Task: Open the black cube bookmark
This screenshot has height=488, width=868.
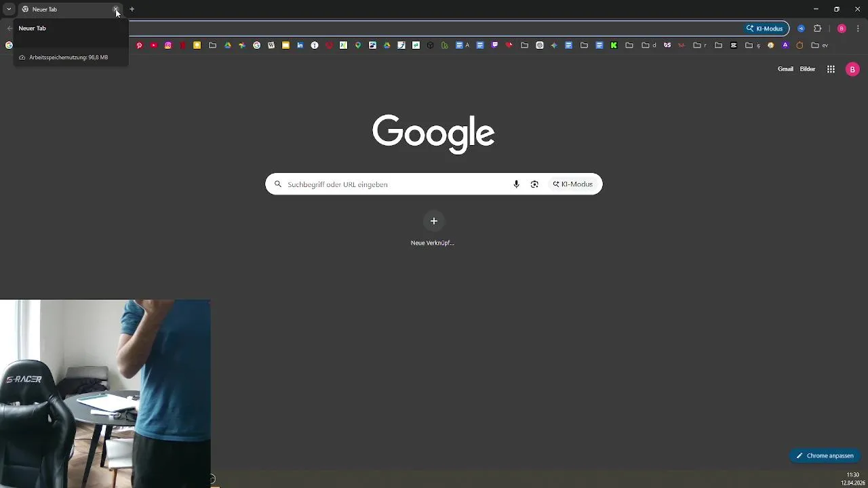Action: (x=430, y=45)
